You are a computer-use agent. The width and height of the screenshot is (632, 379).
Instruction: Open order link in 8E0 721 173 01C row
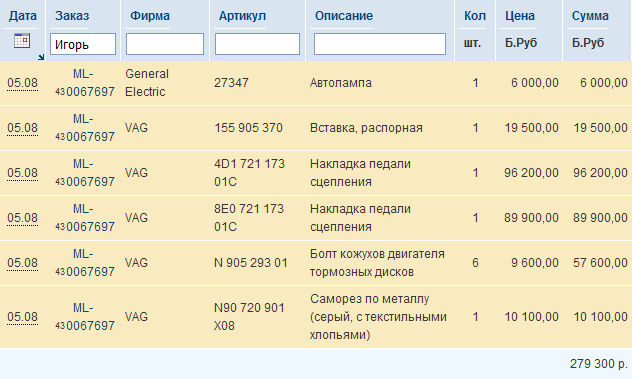pyautogui.click(x=84, y=218)
